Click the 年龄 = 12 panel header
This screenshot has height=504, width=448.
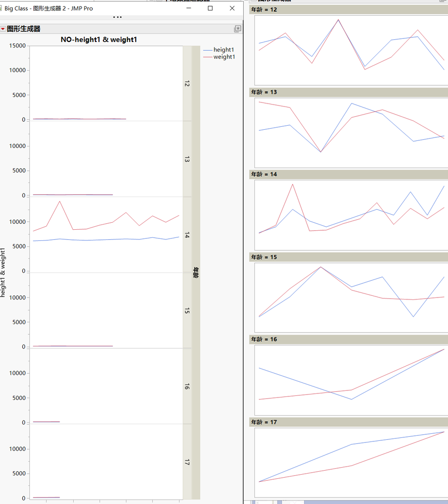349,10
